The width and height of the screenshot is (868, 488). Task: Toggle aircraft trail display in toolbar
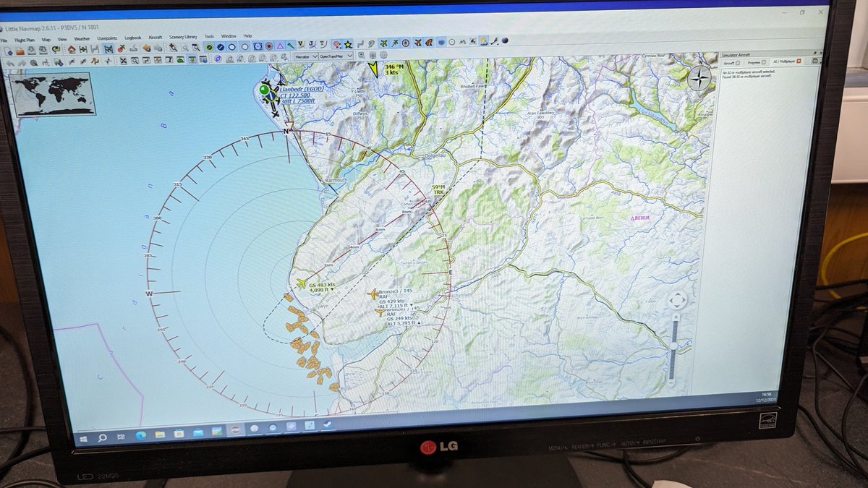pos(395,43)
